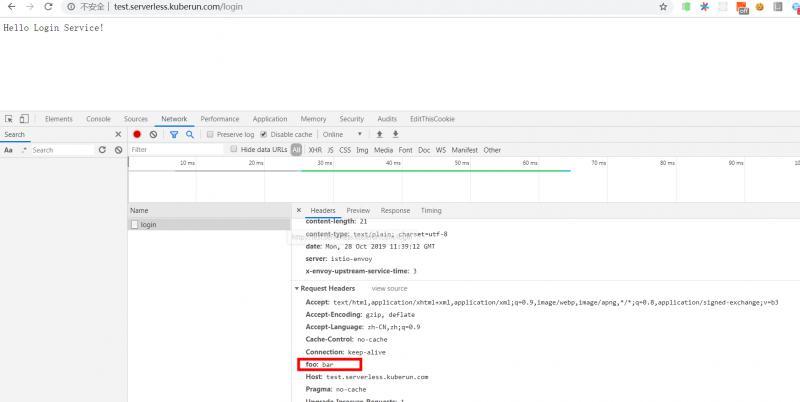Click the orange off-badge extension icon
The width and height of the screenshot is (800, 402).
pos(742,8)
